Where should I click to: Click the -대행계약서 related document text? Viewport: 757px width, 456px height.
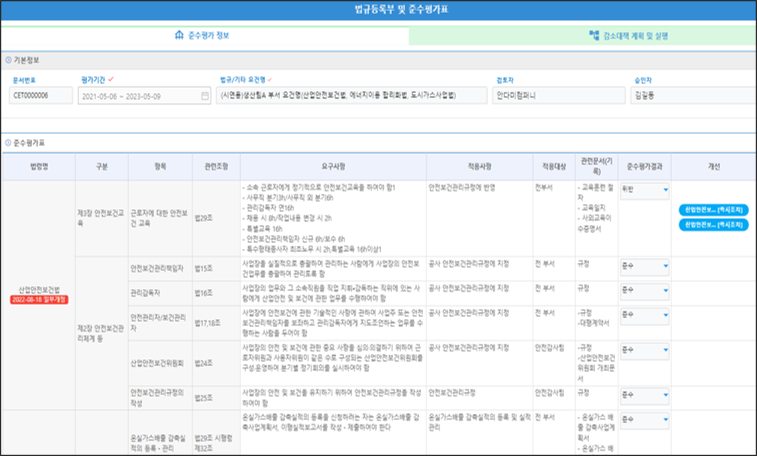[593, 323]
